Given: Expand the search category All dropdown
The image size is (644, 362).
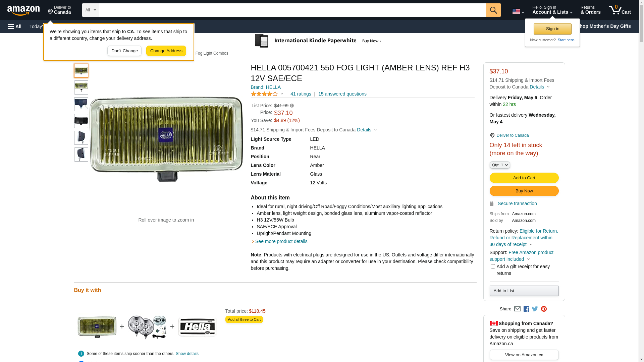Looking at the screenshot, I should 91,10.
